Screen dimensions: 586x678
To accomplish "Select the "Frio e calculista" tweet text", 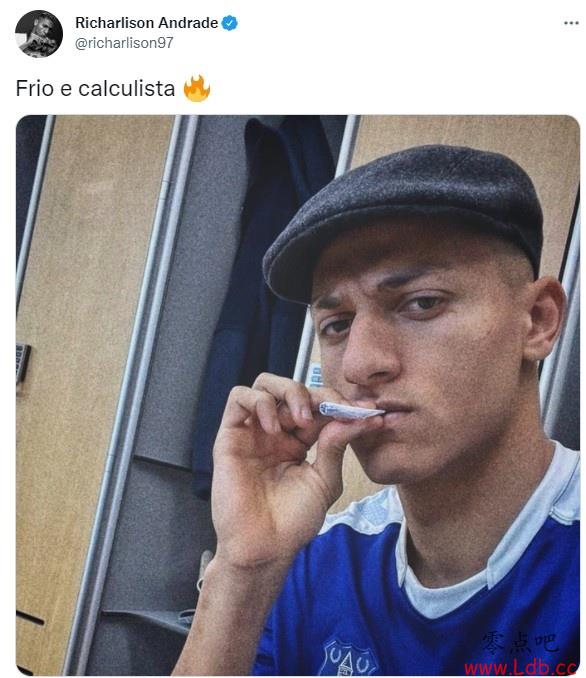I will pos(96,89).
